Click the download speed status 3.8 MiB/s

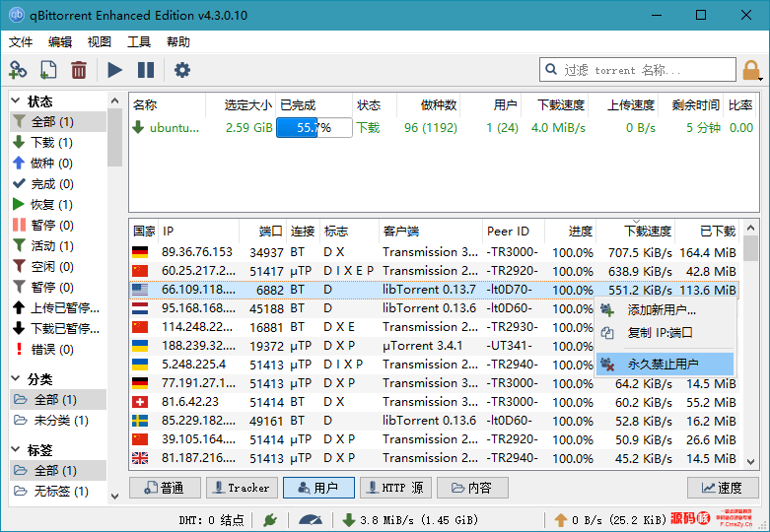click(411, 520)
